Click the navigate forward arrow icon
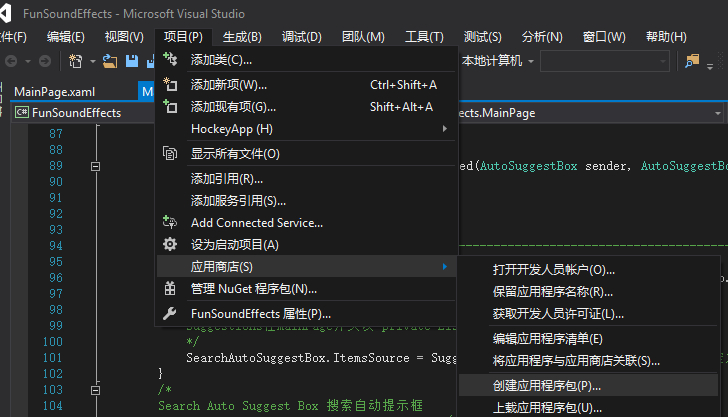728x417 pixels. click(45, 61)
